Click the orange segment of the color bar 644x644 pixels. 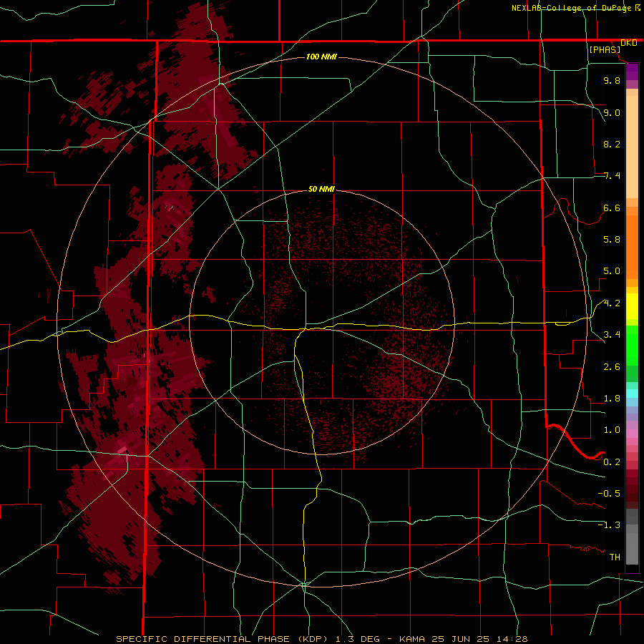(x=632, y=243)
